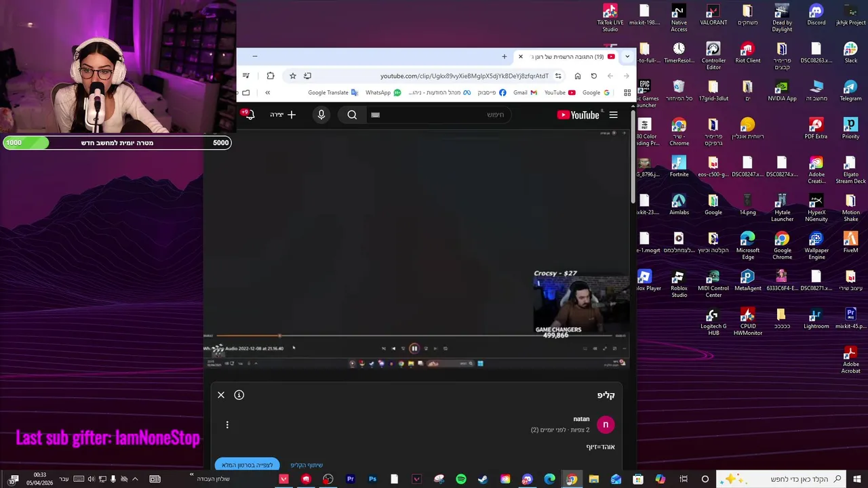868x488 pixels.
Task: Open Task View from the taskbar
Action: click(684, 479)
